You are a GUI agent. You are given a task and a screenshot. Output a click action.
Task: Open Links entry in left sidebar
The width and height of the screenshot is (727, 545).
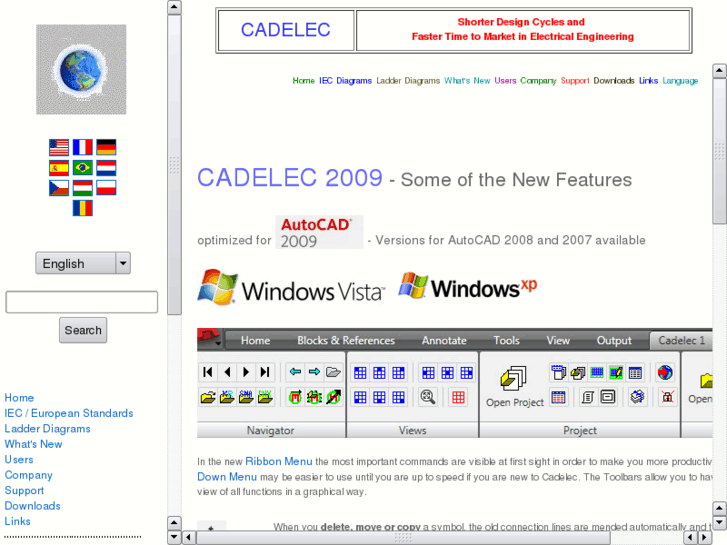tap(18, 521)
